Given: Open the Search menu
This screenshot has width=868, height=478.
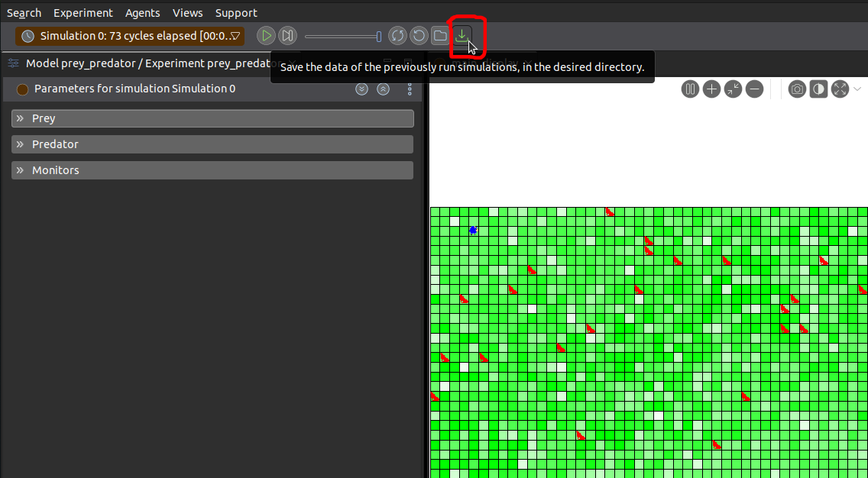Looking at the screenshot, I should [x=24, y=13].
